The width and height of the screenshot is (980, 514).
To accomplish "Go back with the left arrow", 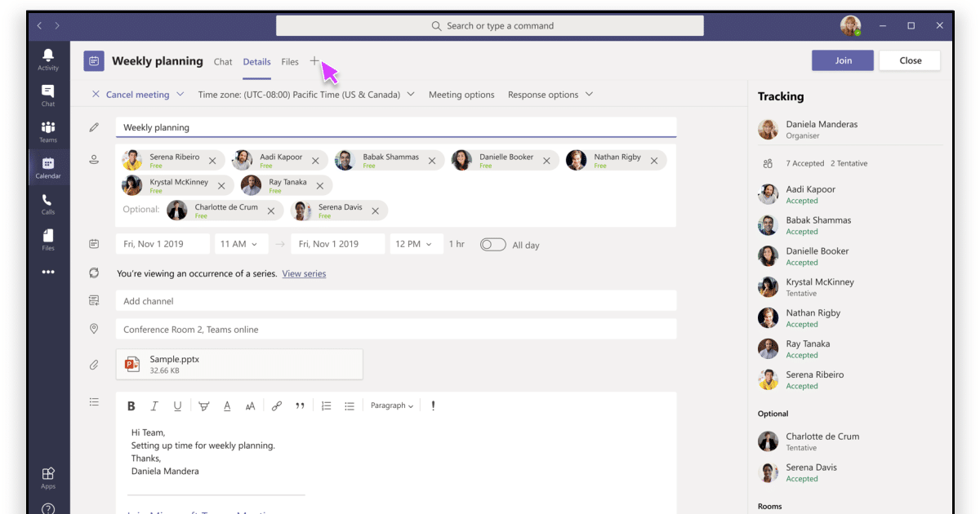I will click(39, 26).
